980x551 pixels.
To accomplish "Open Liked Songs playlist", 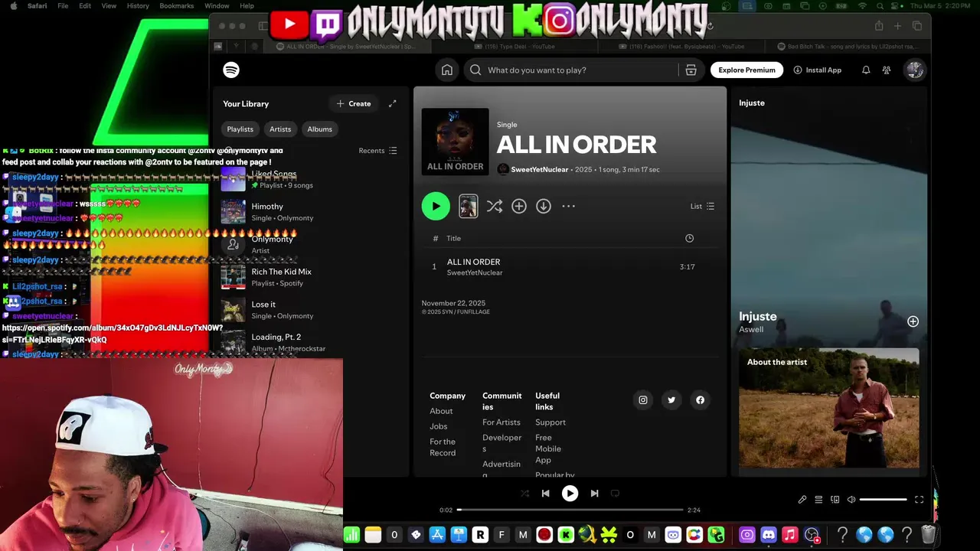I will click(309, 180).
